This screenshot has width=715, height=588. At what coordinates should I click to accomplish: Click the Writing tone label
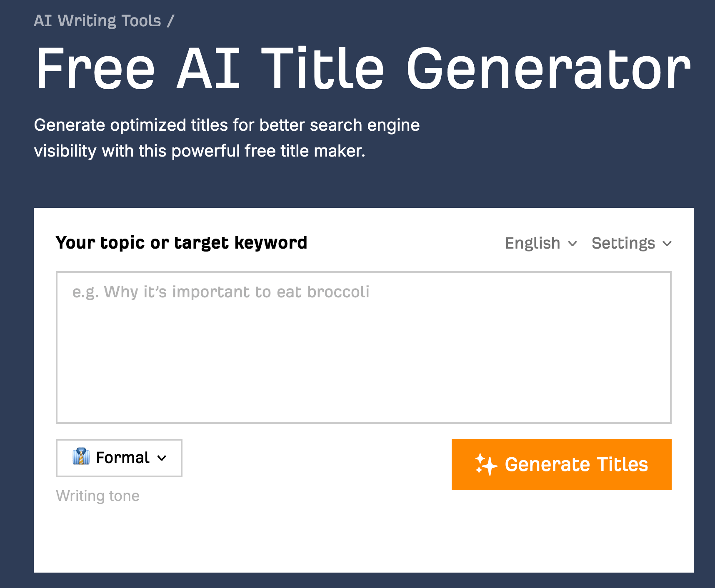pos(98,495)
